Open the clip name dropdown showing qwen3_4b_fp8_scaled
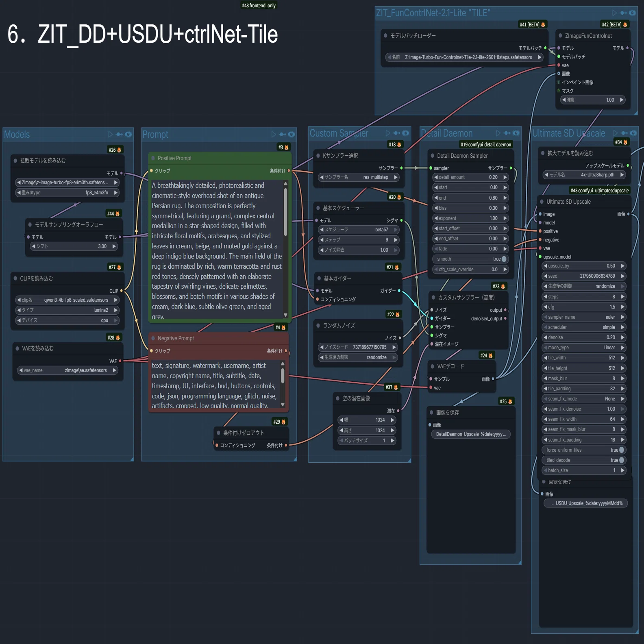This screenshot has width=644, height=644. coord(67,300)
